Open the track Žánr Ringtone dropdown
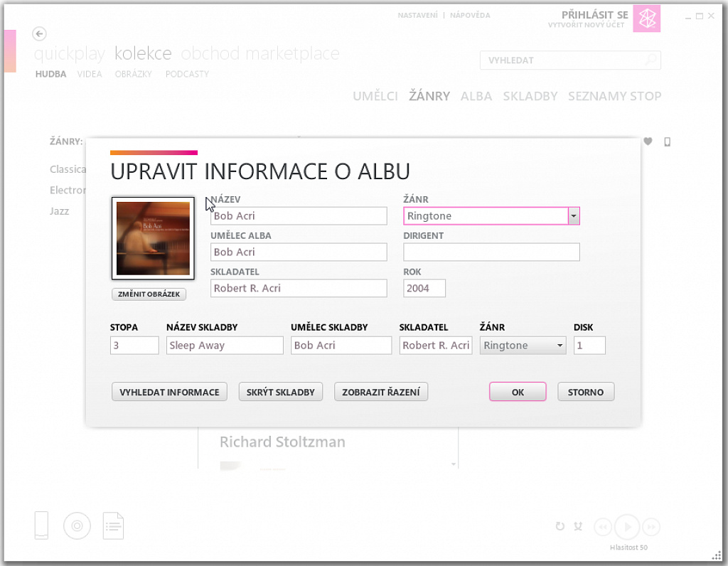This screenshot has width=728, height=566. click(x=523, y=346)
